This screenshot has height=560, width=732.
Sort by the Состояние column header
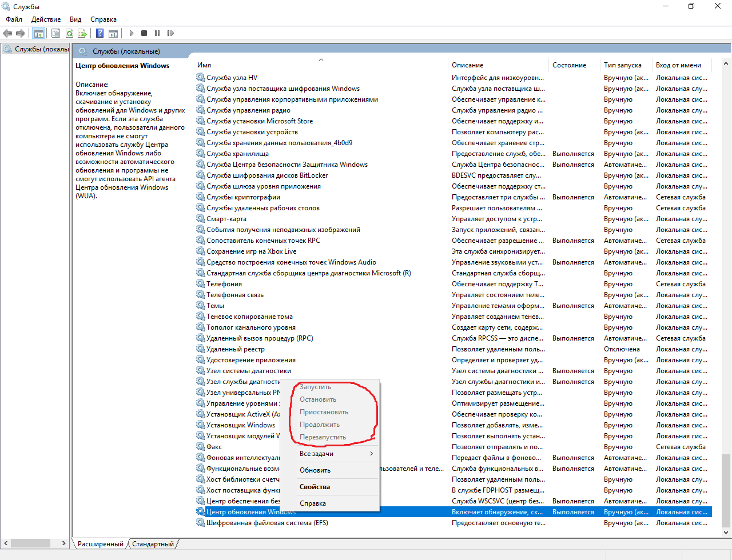click(x=575, y=65)
